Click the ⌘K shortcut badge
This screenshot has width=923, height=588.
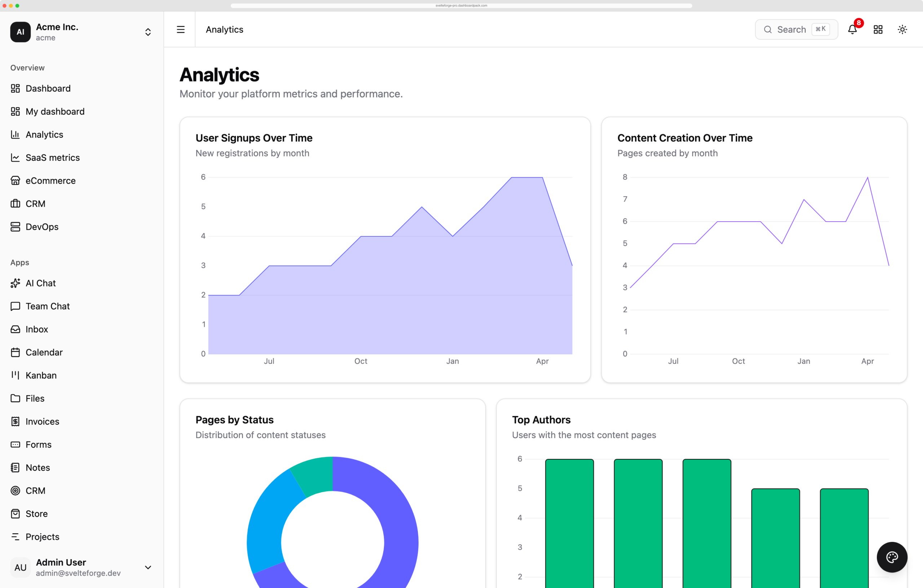821,29
